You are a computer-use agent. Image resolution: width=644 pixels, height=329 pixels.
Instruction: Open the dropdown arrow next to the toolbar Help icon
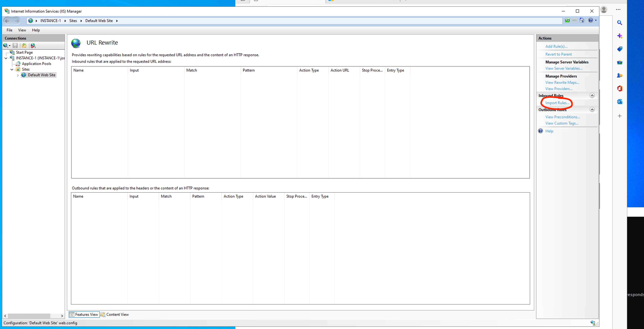596,21
